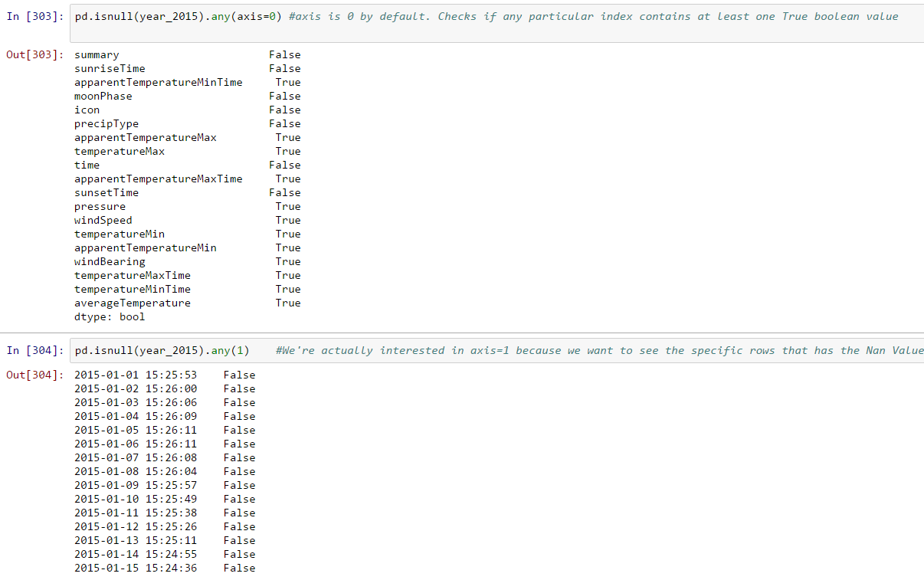Click the '2015-01-08 15:26:04' output row
The width and height of the screenshot is (924, 580).
coord(135,472)
